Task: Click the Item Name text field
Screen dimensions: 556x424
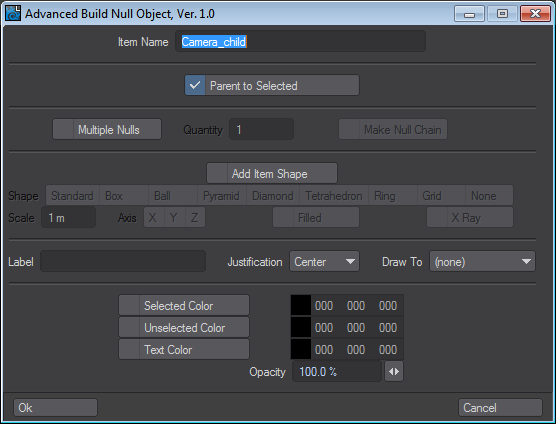Action: (300, 41)
